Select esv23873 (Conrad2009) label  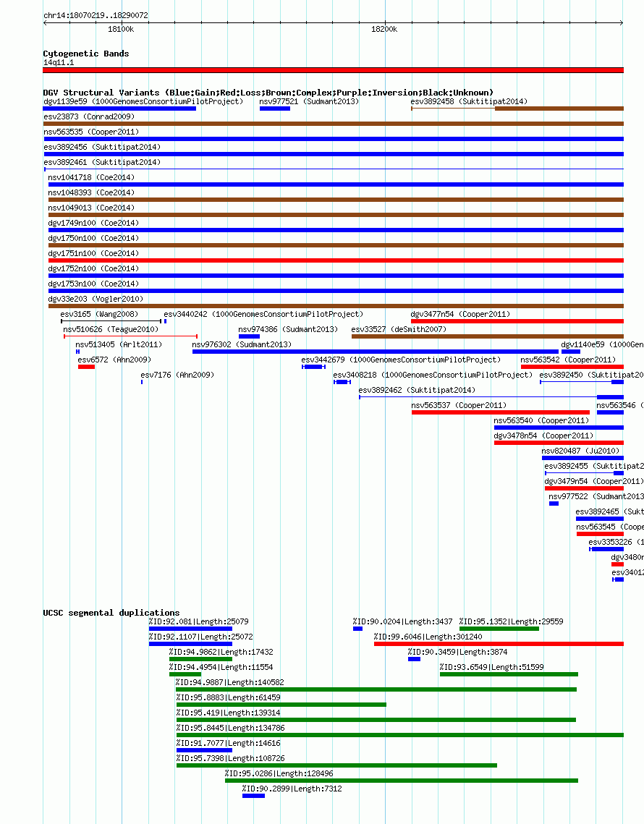[89, 116]
